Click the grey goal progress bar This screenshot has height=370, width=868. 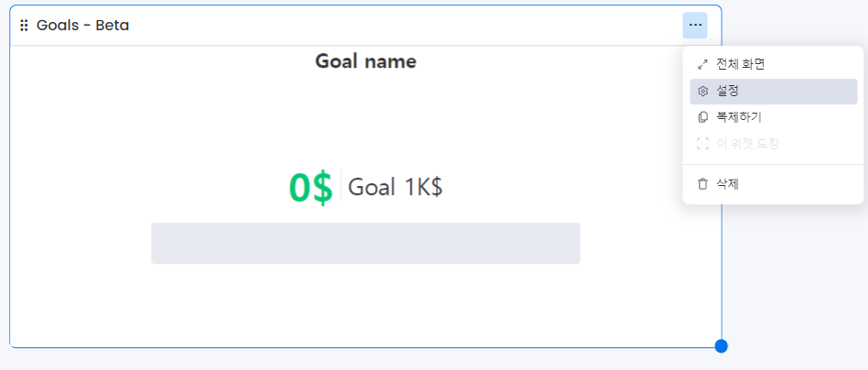pos(366,243)
